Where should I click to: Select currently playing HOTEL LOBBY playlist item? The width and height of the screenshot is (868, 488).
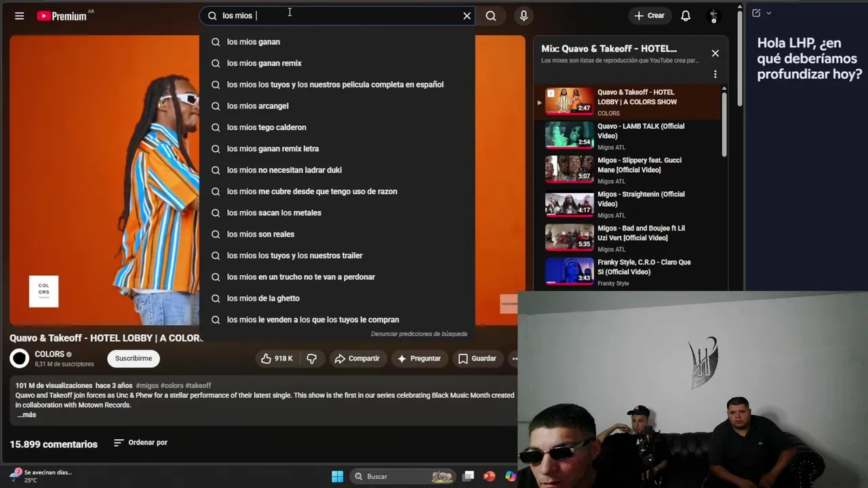[x=627, y=102]
